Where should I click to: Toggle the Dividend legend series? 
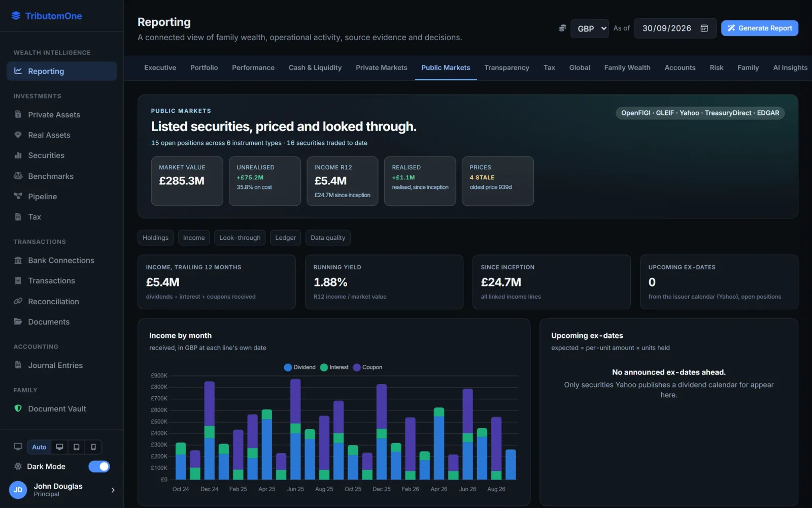pos(300,367)
